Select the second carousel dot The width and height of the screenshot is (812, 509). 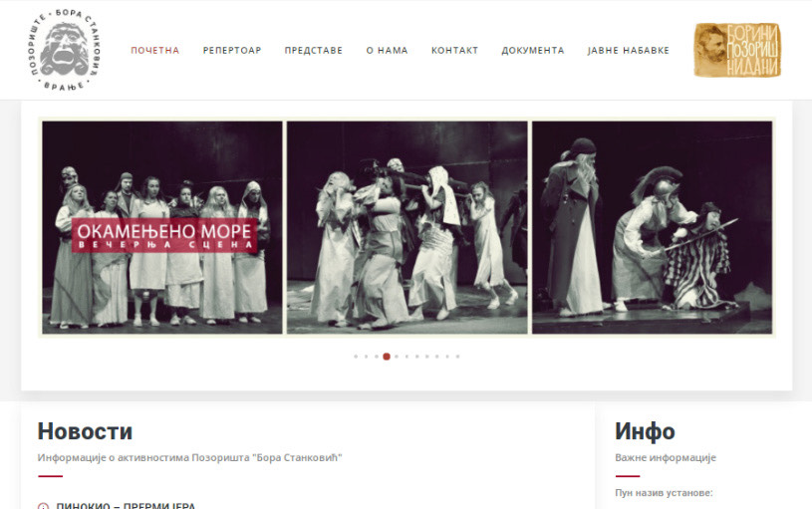pyautogui.click(x=366, y=357)
